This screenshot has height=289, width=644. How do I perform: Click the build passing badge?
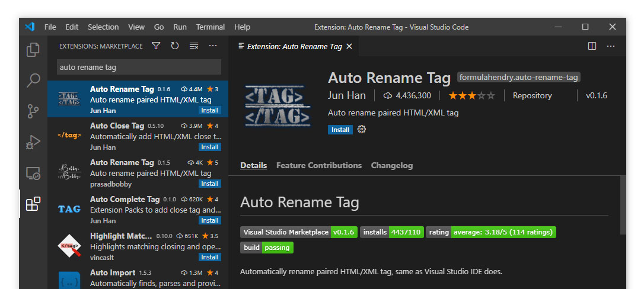[x=267, y=248]
